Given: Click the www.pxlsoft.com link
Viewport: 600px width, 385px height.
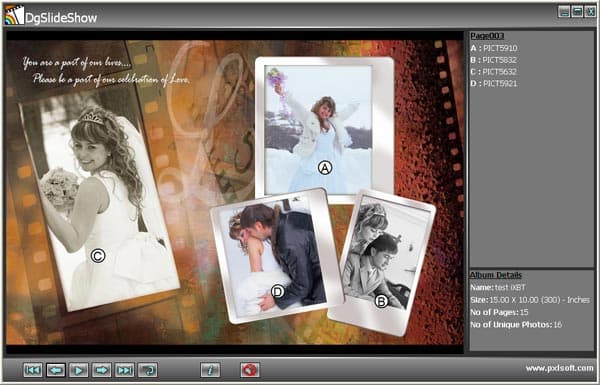Looking at the screenshot, I should point(559,368).
